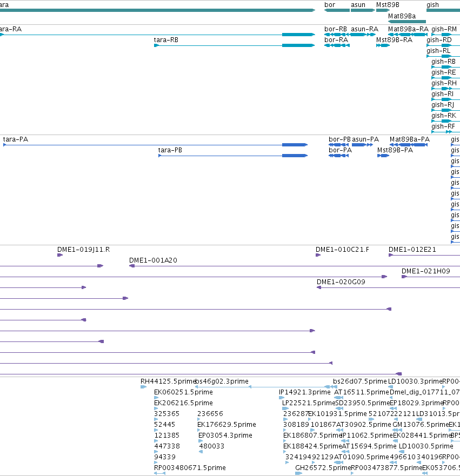
Task: Click bs46g02.3prime EST label
Action: coord(222,381)
